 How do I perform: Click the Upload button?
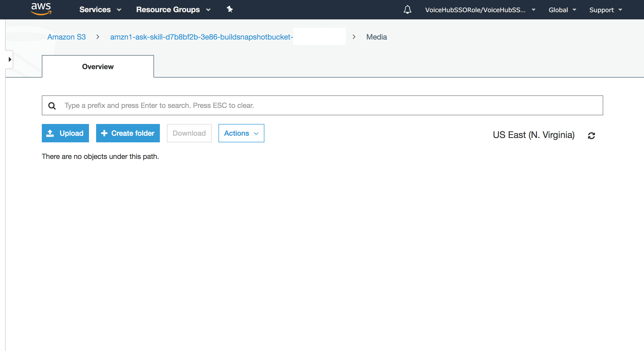[65, 133]
